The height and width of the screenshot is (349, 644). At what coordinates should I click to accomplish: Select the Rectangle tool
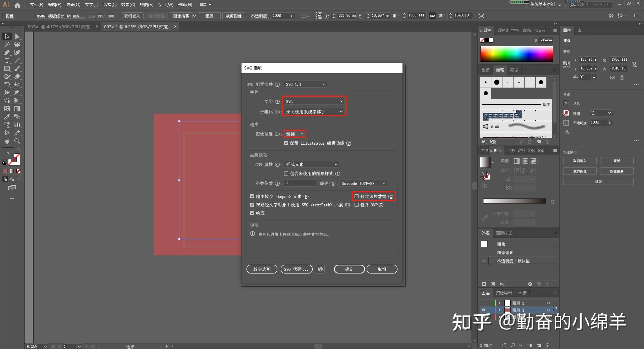click(7, 69)
